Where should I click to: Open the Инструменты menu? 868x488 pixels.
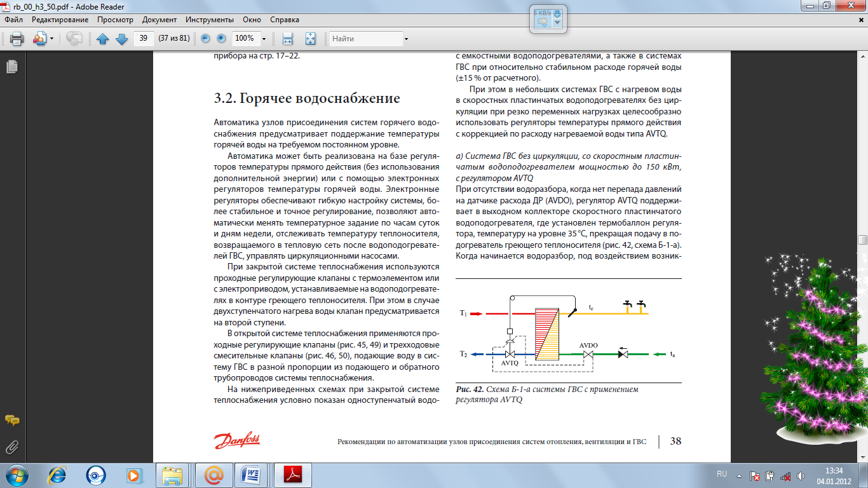tap(210, 20)
